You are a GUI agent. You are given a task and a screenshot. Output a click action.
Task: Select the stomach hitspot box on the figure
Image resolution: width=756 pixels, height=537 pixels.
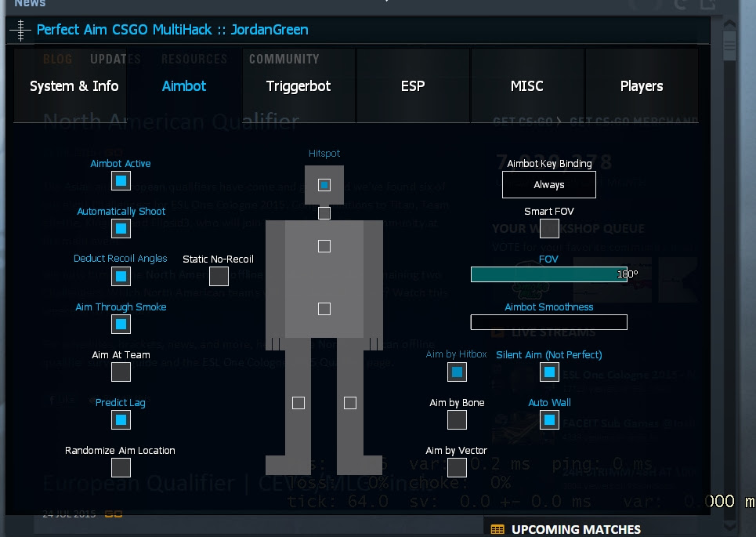324,309
